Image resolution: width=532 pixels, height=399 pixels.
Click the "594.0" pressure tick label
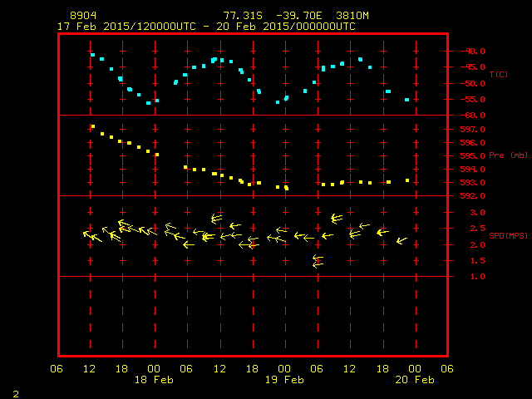(473, 169)
